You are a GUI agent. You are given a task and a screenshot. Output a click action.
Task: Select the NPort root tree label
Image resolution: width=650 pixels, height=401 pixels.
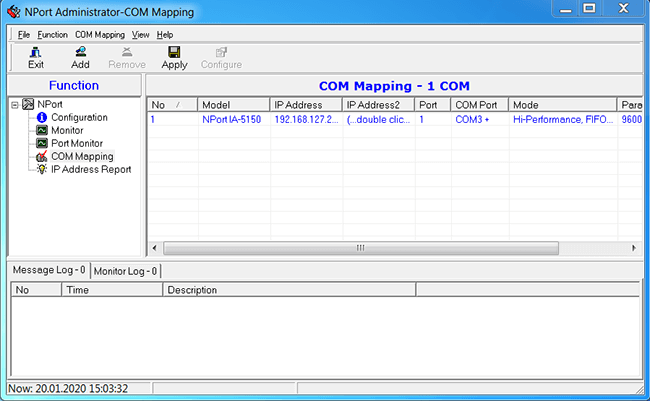(x=50, y=104)
